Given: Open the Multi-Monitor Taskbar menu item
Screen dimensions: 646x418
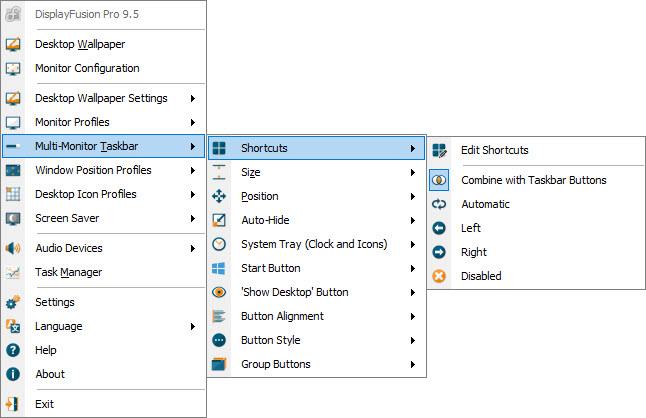Looking at the screenshot, I should (103, 146).
